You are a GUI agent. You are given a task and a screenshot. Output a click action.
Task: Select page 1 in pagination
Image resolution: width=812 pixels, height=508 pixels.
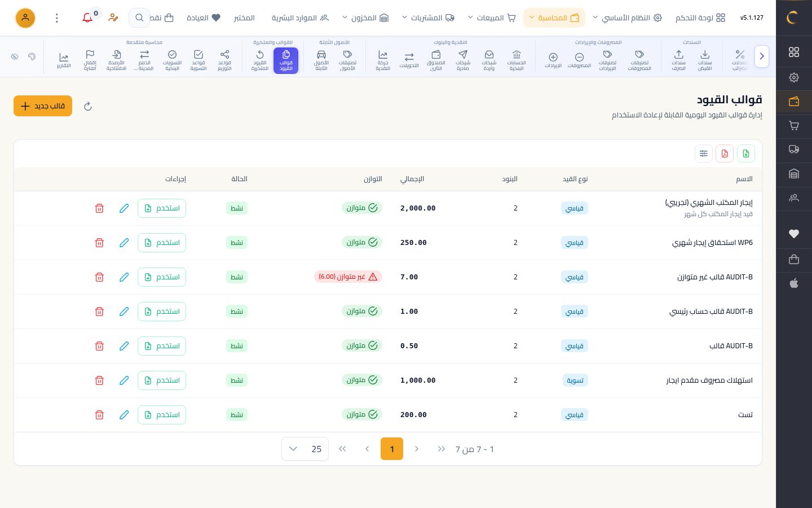(392, 449)
